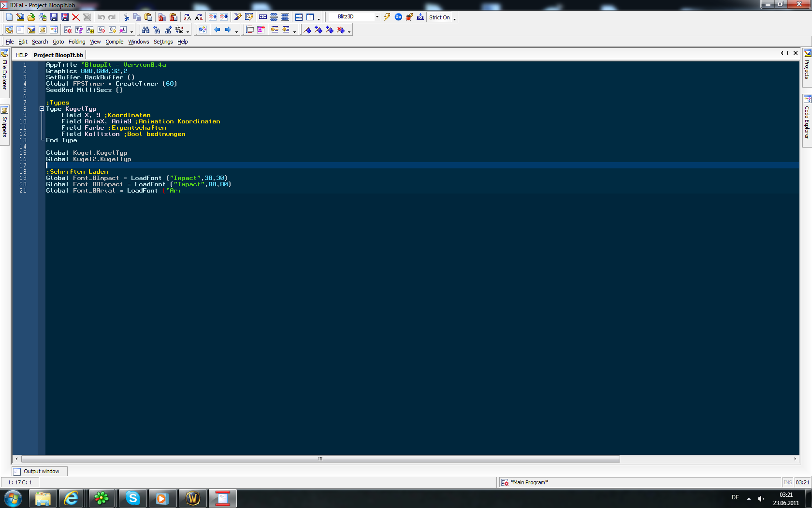This screenshot has height=508, width=812.
Task: Open the Code Explorer side panel
Action: coord(807,119)
